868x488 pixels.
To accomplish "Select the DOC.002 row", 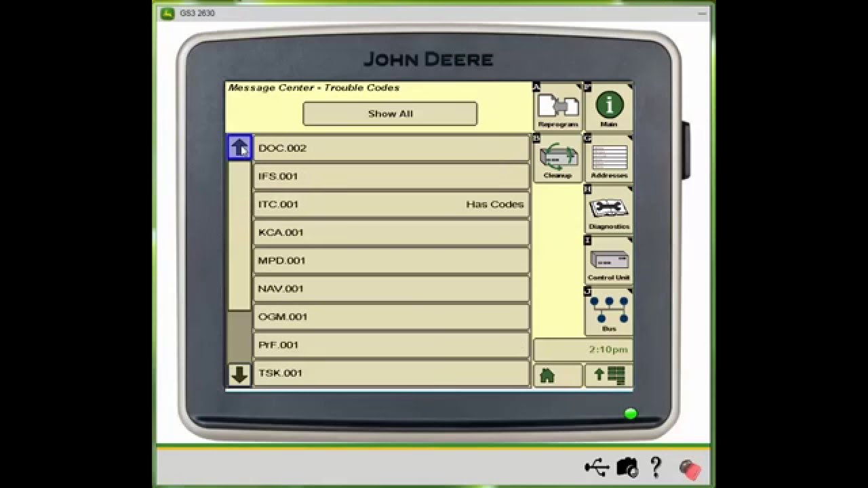I will 391,148.
